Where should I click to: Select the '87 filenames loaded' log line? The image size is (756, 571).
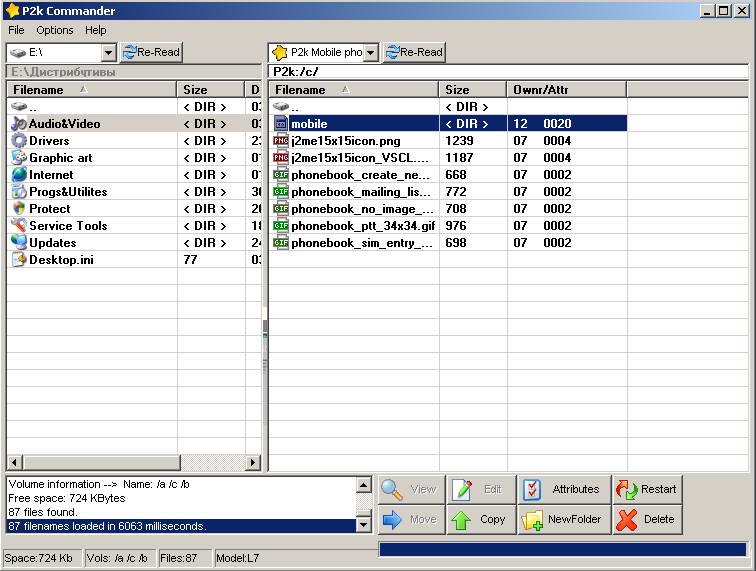pos(181,526)
